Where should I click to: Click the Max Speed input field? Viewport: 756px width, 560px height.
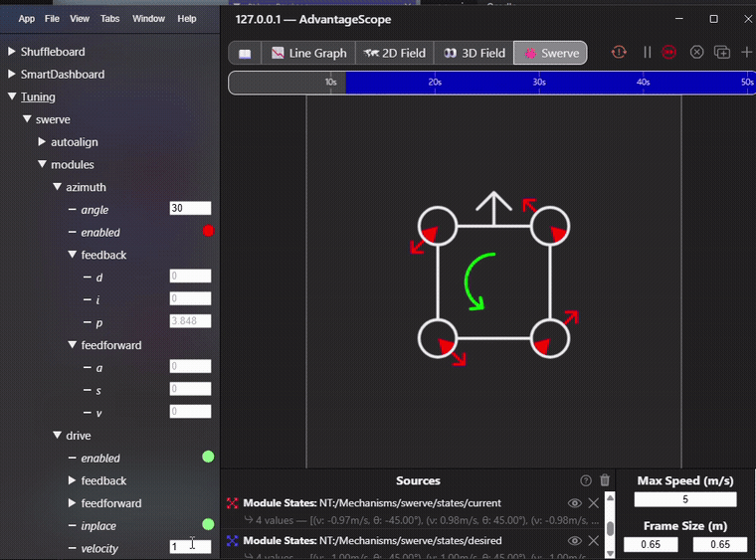coord(685,499)
